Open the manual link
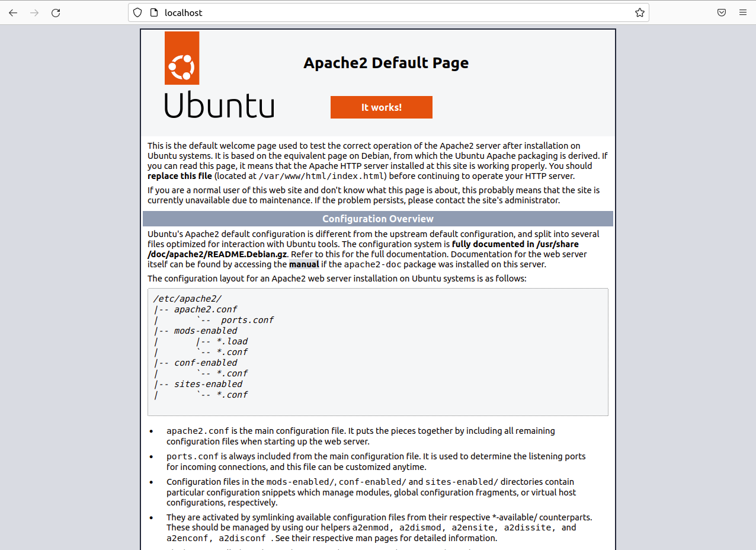The height and width of the screenshot is (550, 756). click(x=304, y=264)
